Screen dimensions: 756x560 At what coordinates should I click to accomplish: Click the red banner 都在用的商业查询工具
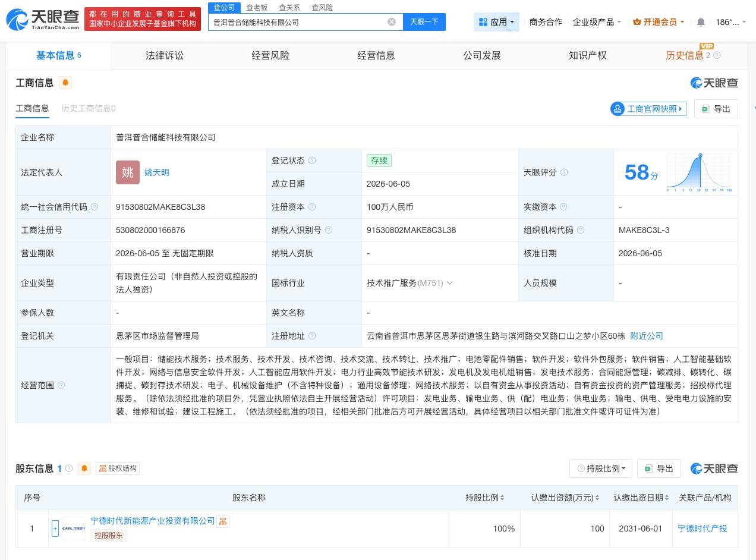tap(143, 19)
